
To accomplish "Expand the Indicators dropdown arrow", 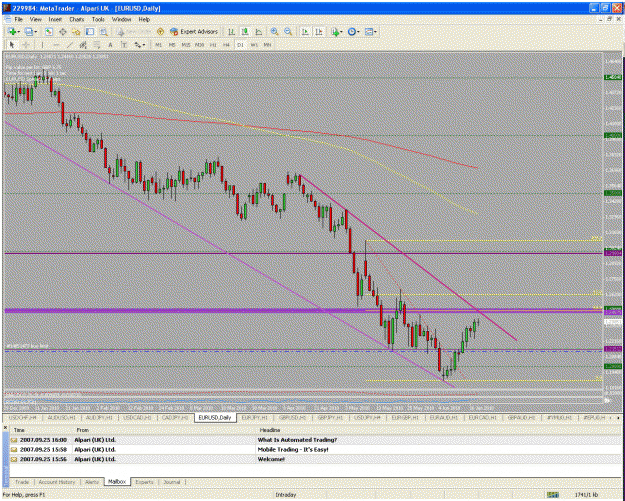I will [x=342, y=31].
